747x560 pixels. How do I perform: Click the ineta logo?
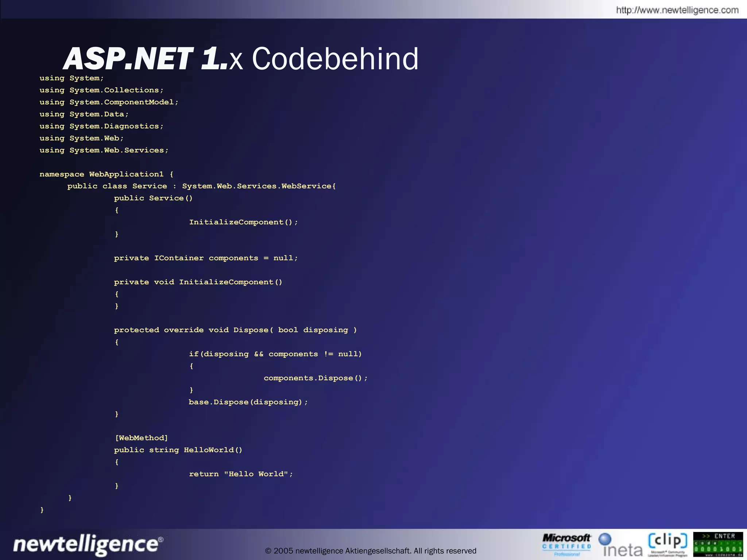(620, 545)
